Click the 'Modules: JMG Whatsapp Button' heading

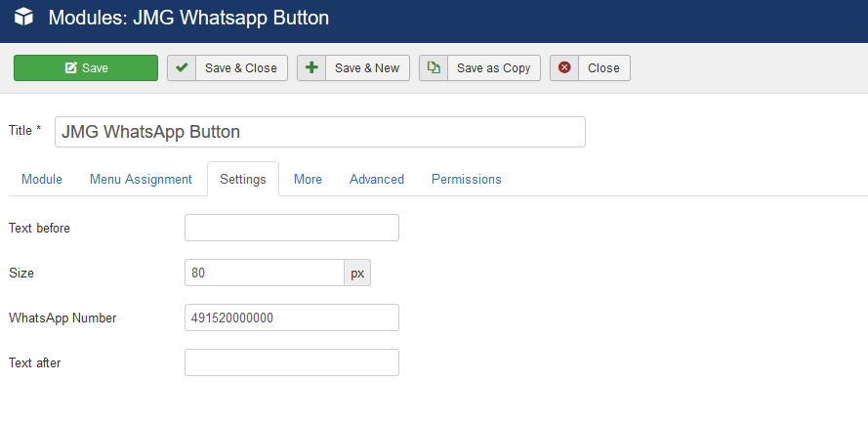[188, 19]
